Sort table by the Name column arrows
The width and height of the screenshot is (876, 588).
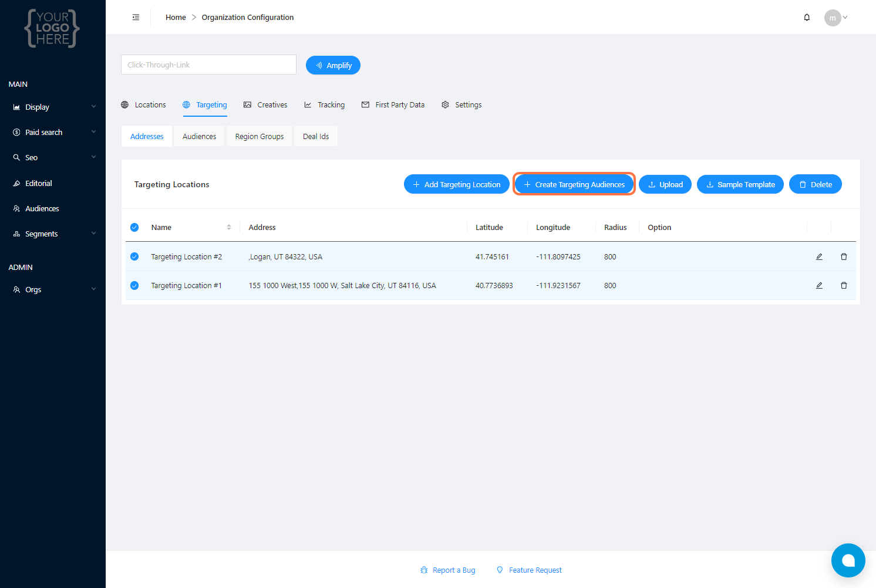[x=229, y=227]
